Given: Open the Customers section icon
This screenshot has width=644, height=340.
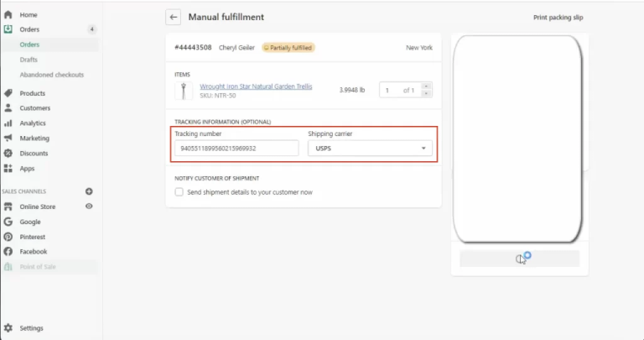Looking at the screenshot, I should click(8, 108).
